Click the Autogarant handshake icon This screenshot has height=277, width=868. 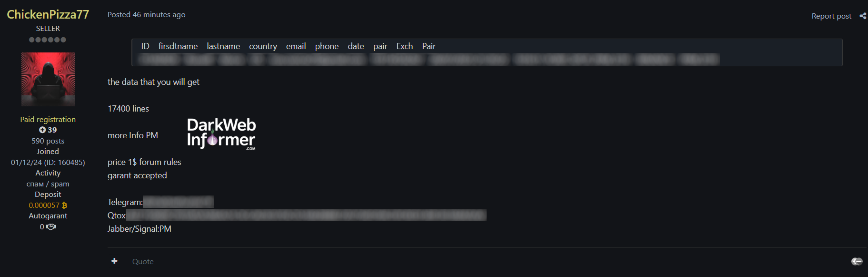(x=51, y=227)
